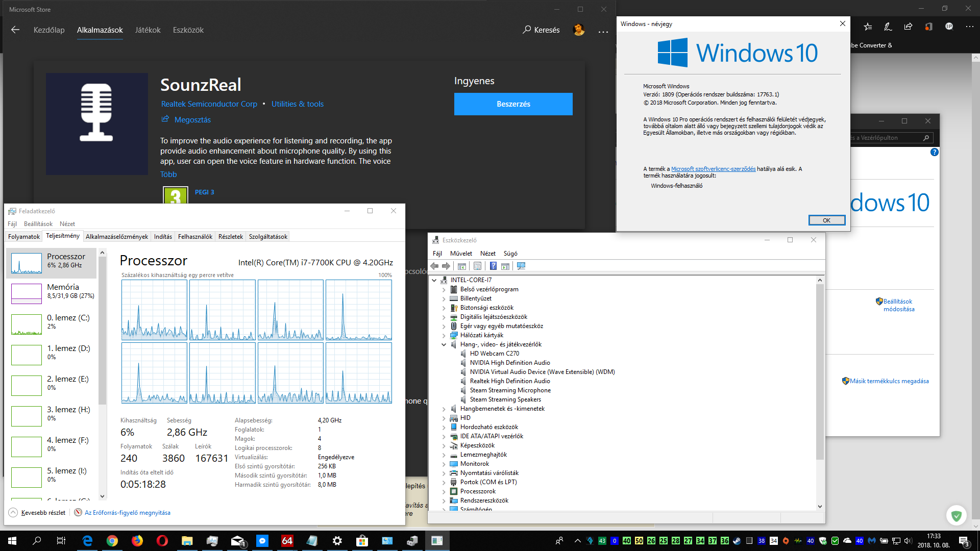Image resolution: width=980 pixels, height=551 pixels.
Task: Click the Megosztás share link for SounzReal
Action: (186, 119)
